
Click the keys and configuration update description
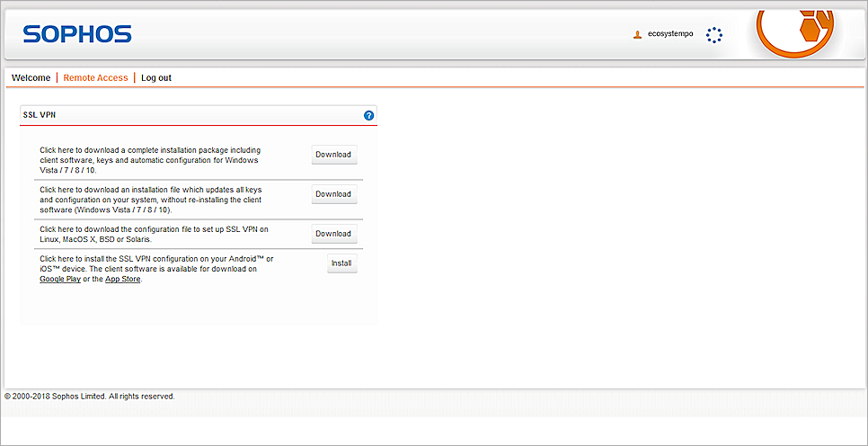149,200
